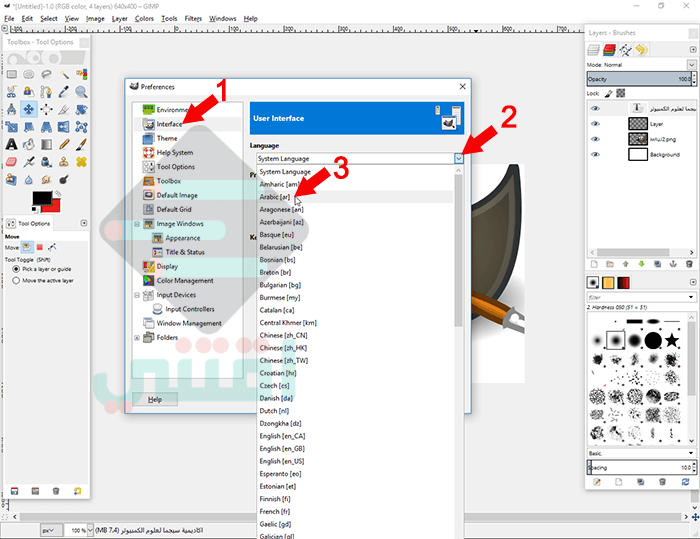The image size is (700, 539).
Task: Collapse the Image Windows tree node
Action: (137, 224)
